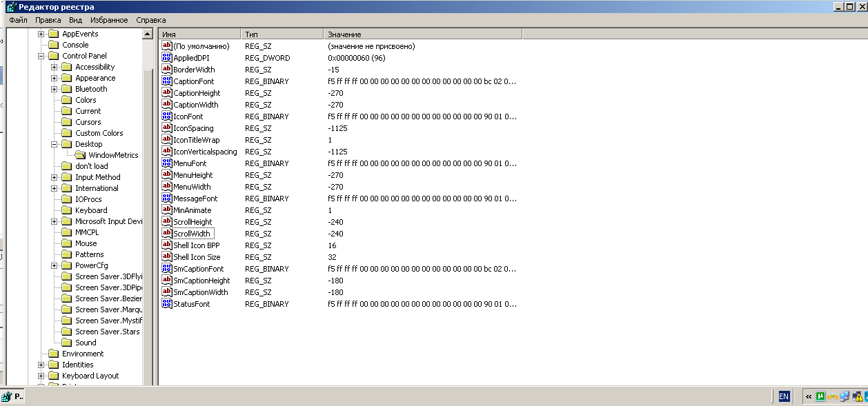Expand hidden tray icons with chevron
This screenshot has width=868, height=406.
tap(808, 396)
